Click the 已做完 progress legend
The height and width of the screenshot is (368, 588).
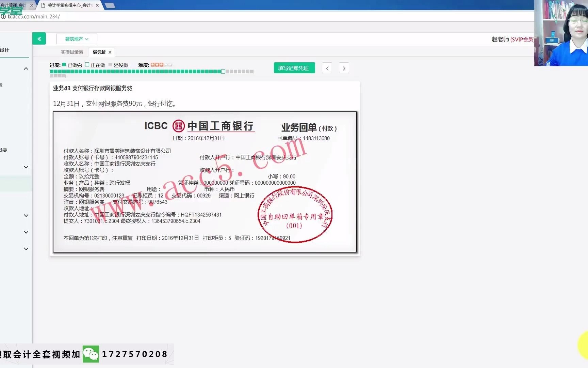(72, 65)
